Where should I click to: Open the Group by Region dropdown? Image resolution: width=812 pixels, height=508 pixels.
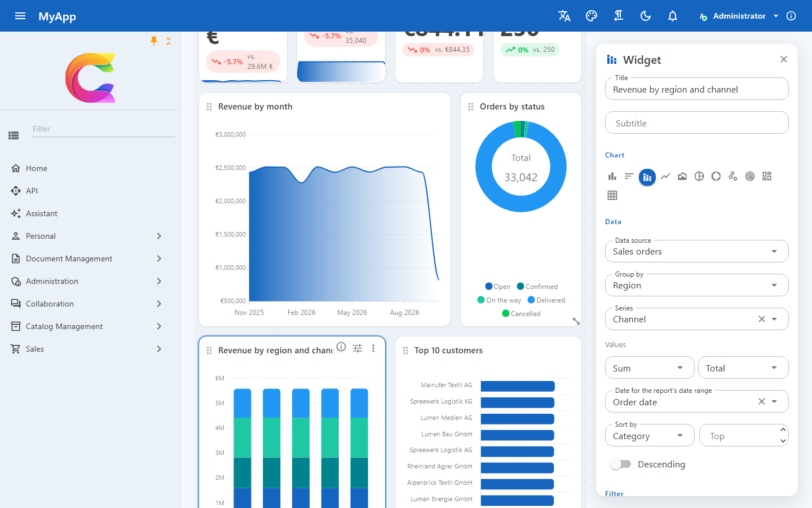697,286
